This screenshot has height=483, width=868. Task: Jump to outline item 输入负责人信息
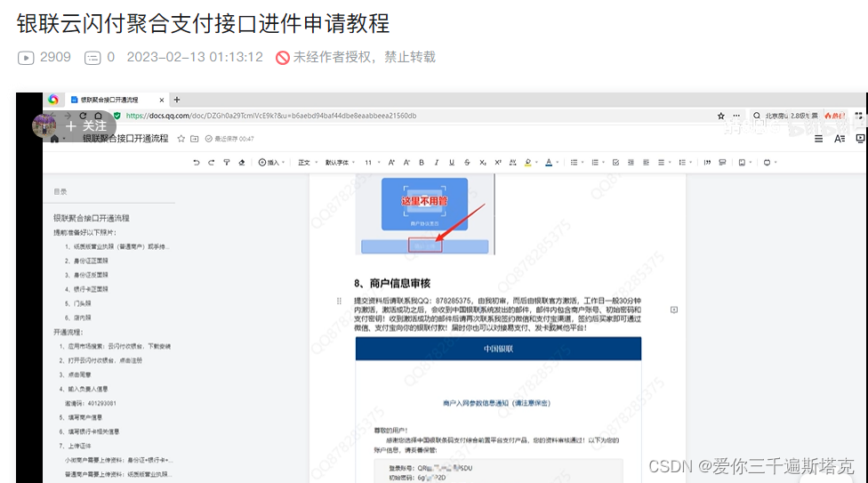[84, 390]
